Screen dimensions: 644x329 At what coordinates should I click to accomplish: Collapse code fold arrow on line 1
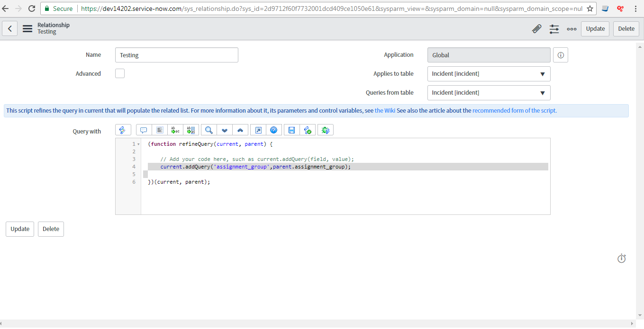138,144
